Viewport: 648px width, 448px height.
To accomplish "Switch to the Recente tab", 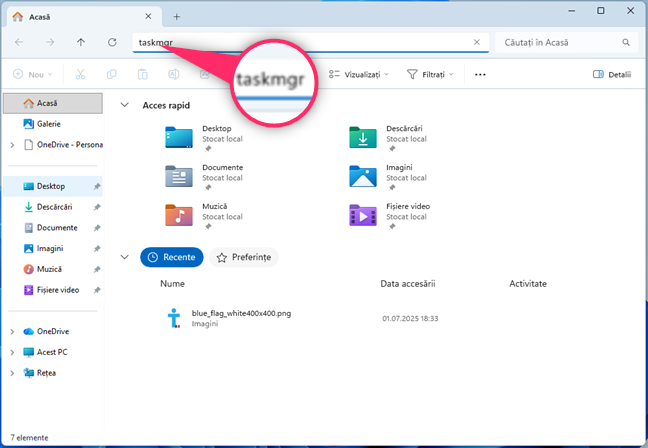I will click(172, 257).
